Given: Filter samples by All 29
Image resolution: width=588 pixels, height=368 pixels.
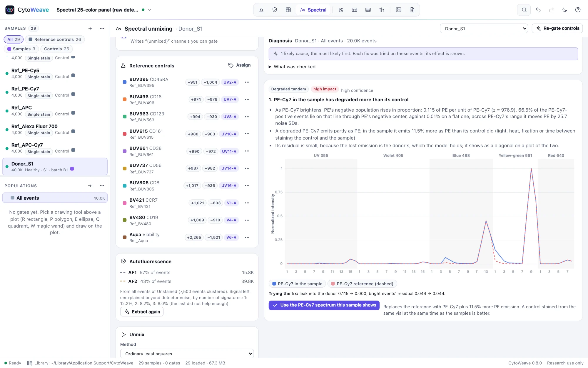Looking at the screenshot, I should (14, 39).
